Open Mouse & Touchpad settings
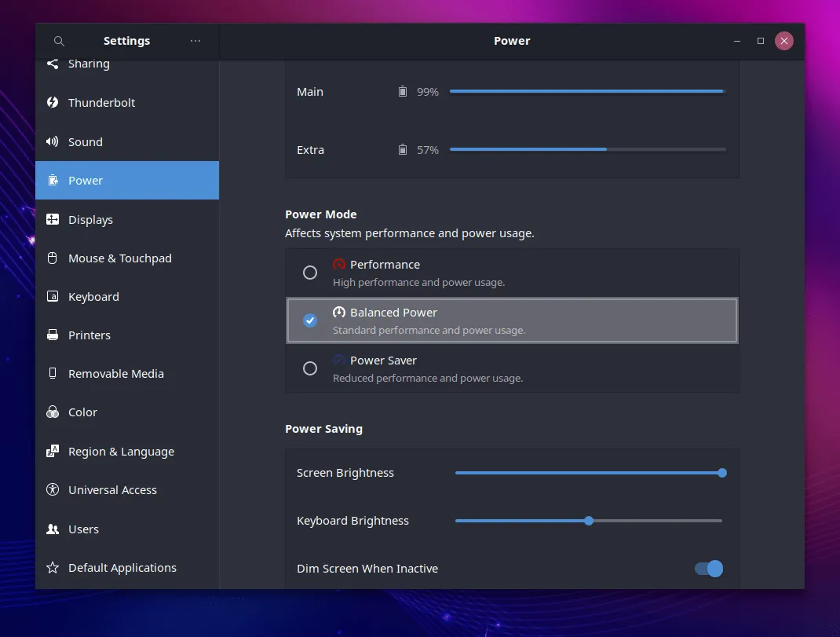Screen dimensions: 840x637 [119, 258]
